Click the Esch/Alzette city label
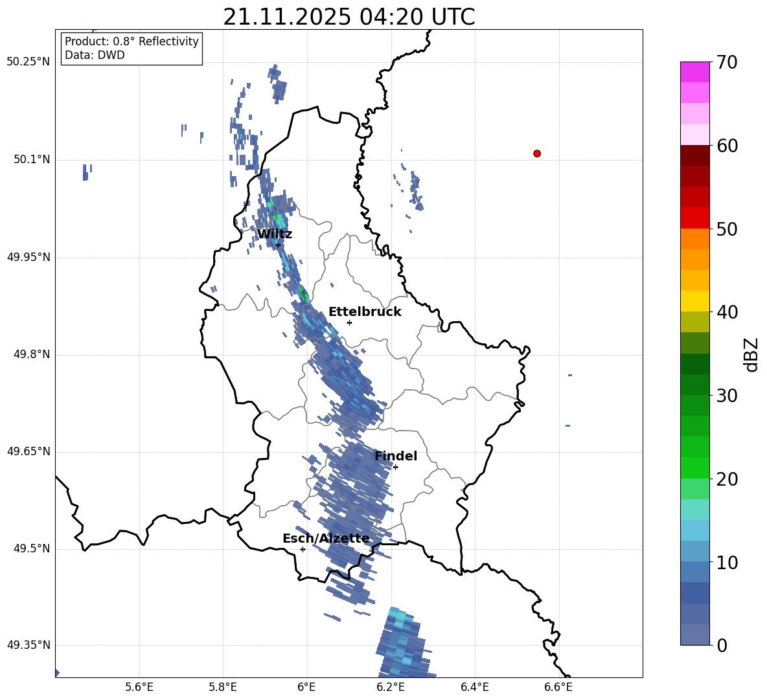 pyautogui.click(x=326, y=538)
